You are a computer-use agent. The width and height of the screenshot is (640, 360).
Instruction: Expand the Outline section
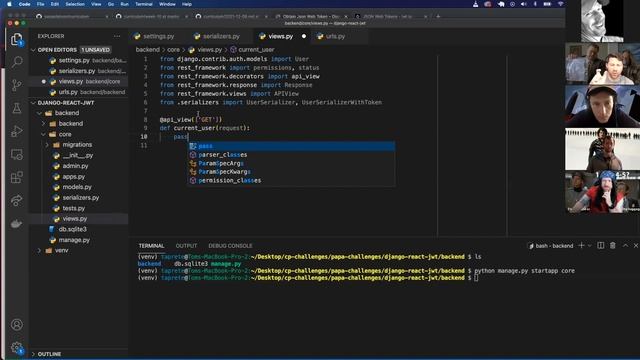pos(33,354)
